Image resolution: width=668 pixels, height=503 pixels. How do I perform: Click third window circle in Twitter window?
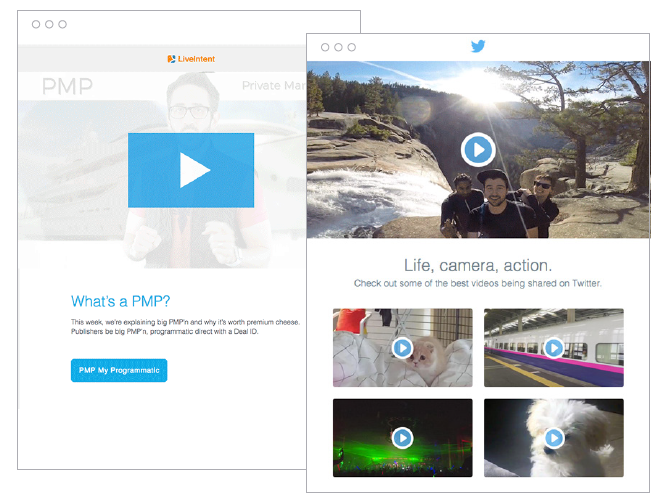(x=353, y=47)
